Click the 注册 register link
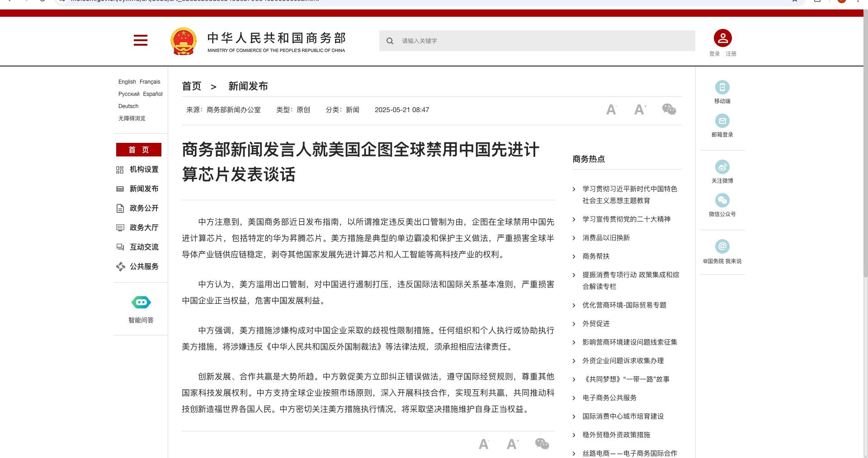The height and width of the screenshot is (458, 868). pyautogui.click(x=731, y=54)
